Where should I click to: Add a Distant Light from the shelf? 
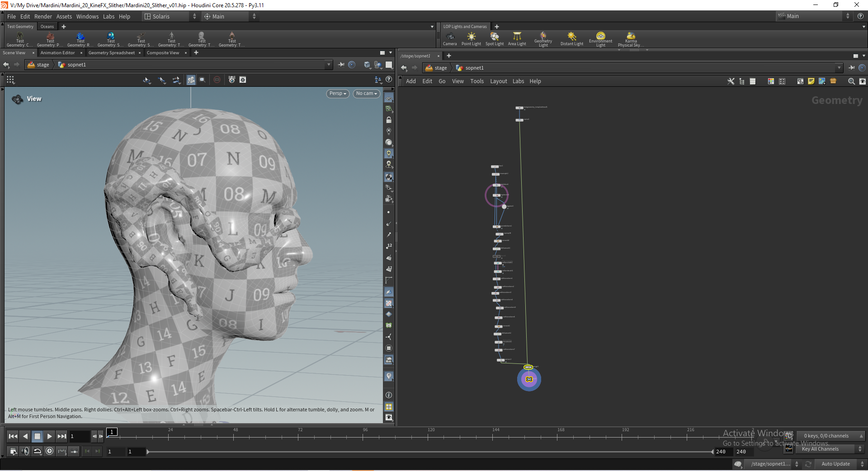572,39
